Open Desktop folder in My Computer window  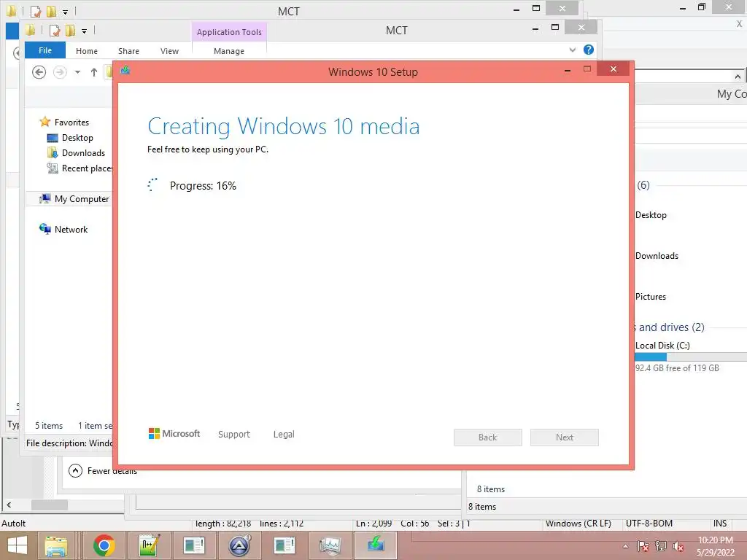(651, 215)
